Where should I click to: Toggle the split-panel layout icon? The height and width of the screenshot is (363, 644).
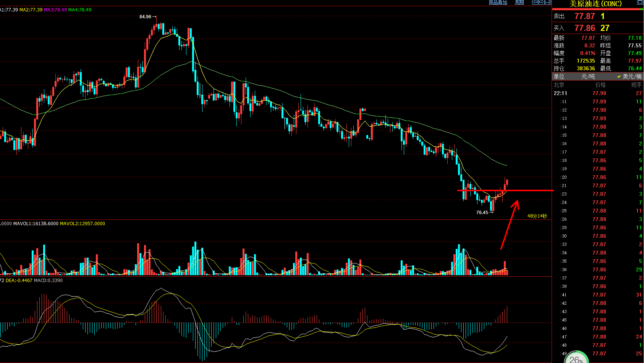[548, 2]
